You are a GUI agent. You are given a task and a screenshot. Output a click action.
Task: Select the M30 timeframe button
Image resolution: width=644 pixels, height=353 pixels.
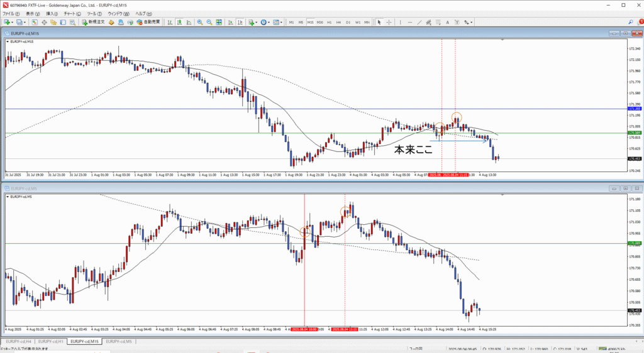coord(320,22)
